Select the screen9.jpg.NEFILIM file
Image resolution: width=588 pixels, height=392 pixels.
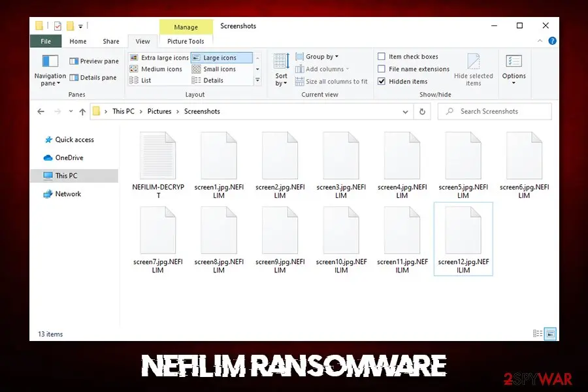(280, 240)
